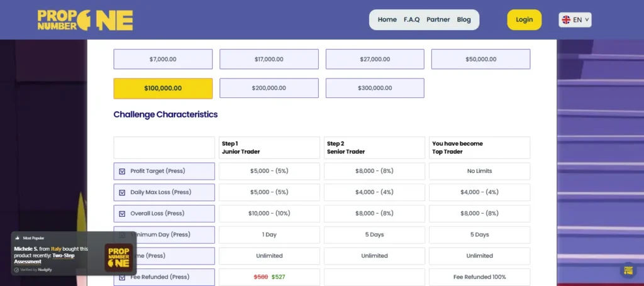The height and width of the screenshot is (286, 644).
Task: Expand Daily Max Loss (Press) row
Action: click(x=164, y=192)
